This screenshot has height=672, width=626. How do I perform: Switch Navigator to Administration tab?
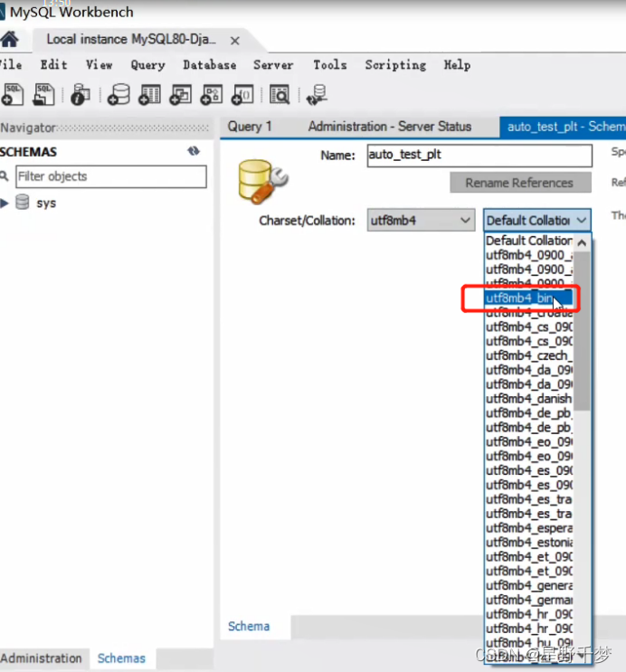pyautogui.click(x=42, y=658)
